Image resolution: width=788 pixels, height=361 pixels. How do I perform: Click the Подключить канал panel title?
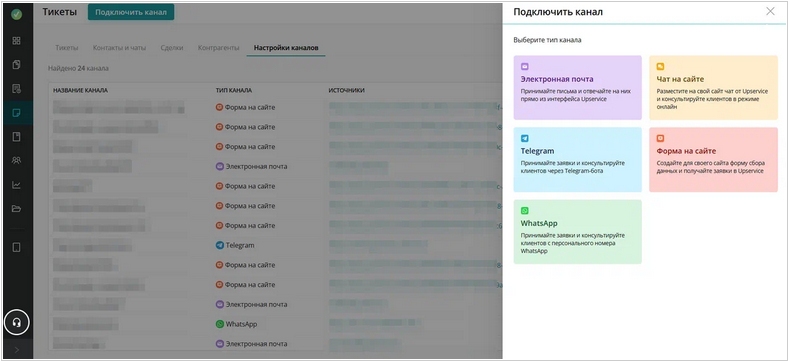tap(558, 12)
